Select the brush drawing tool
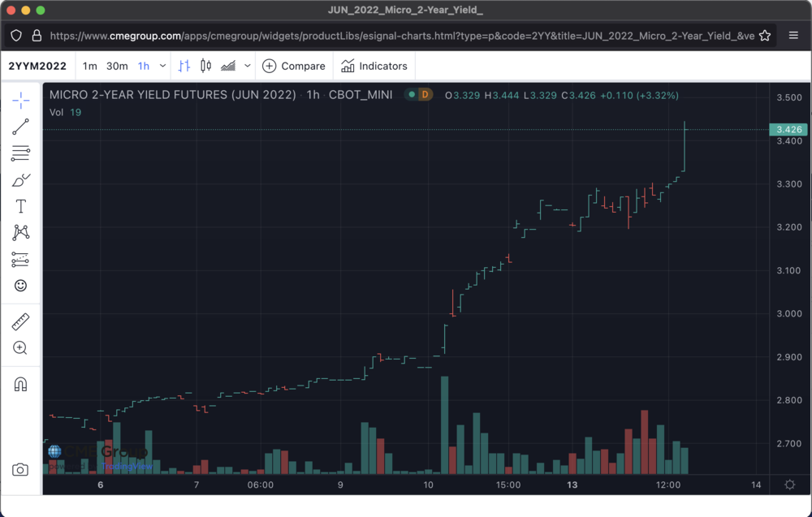The width and height of the screenshot is (812, 517). click(21, 180)
